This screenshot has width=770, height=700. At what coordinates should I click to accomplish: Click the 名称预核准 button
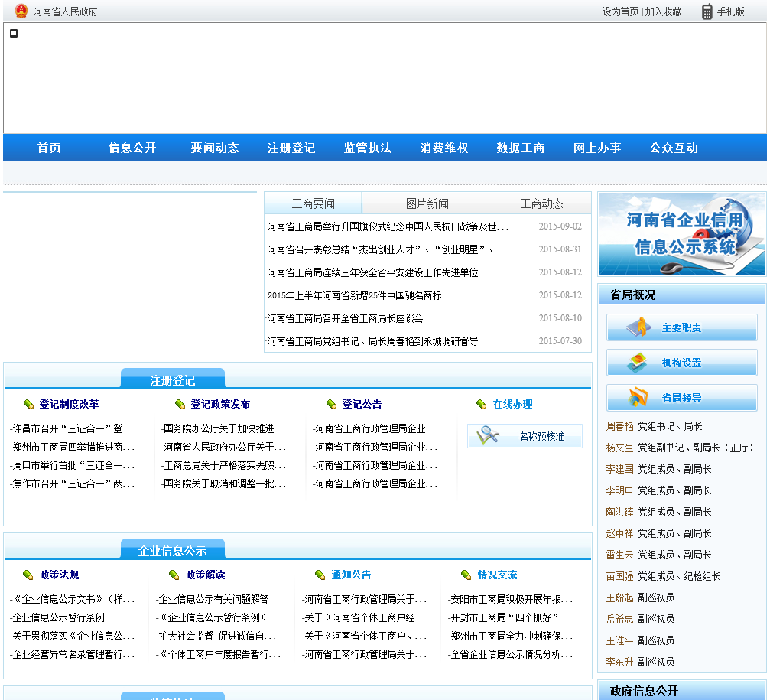click(525, 436)
